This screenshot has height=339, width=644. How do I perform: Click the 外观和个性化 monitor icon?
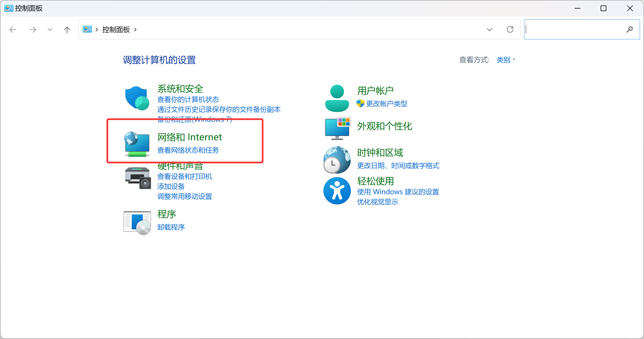337,129
